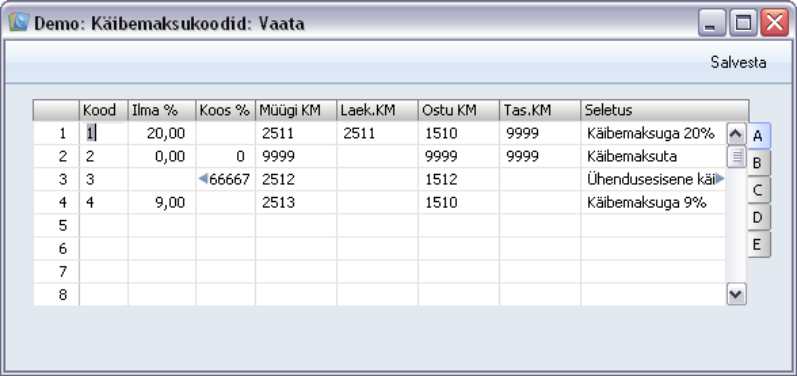Click the Ilma % column header
Viewport: 797px width, 376px height.
162,110
